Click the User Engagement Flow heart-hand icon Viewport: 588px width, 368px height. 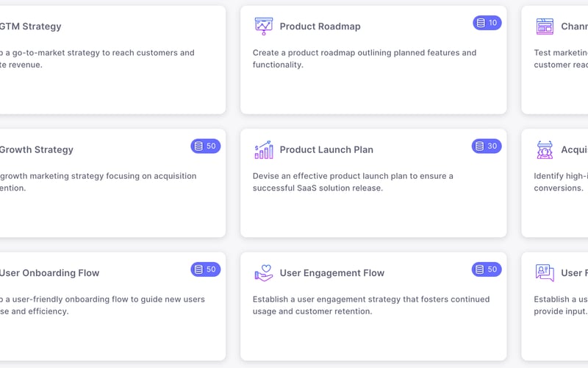263,273
